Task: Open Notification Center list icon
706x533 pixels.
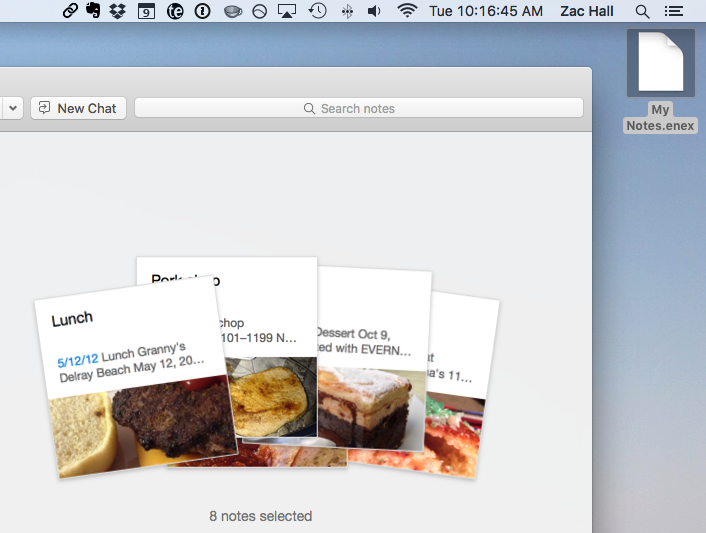Action: click(x=675, y=11)
